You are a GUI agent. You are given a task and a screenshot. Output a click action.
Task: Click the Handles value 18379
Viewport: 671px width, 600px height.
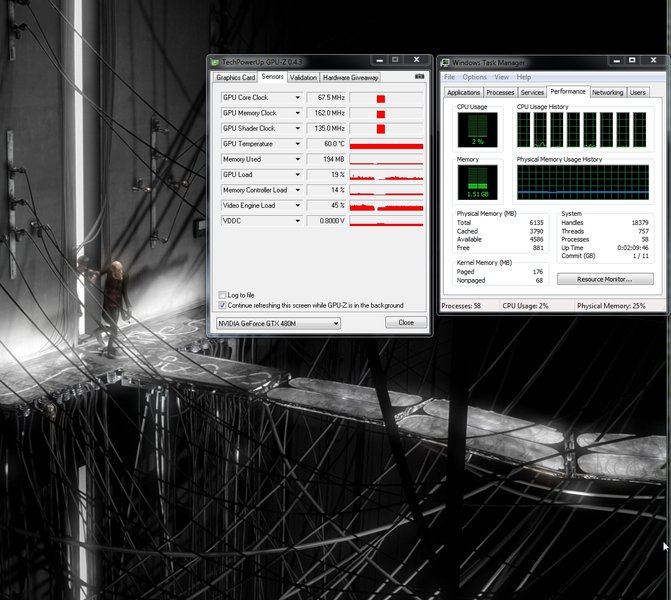pyautogui.click(x=640, y=223)
